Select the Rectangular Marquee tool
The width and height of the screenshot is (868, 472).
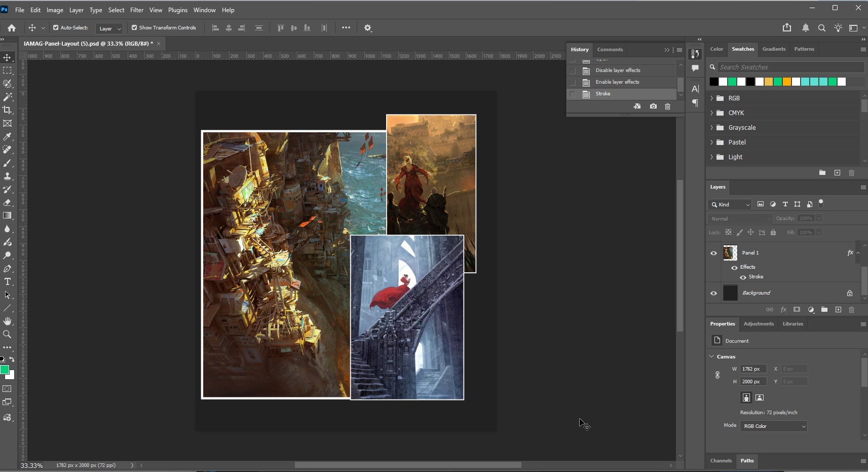click(7, 70)
